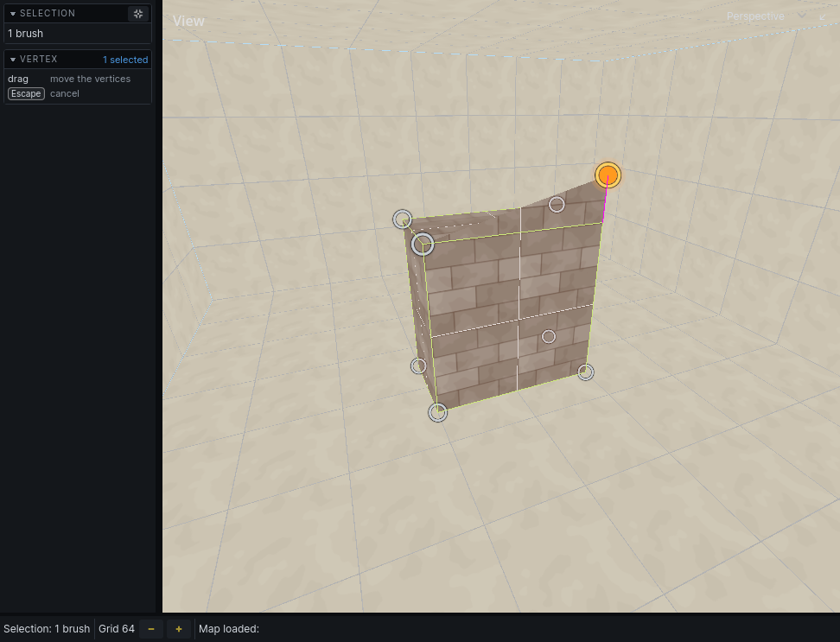Click the vertex handle at the brush's bottom front corner
The height and width of the screenshot is (642, 840).
[437, 412]
